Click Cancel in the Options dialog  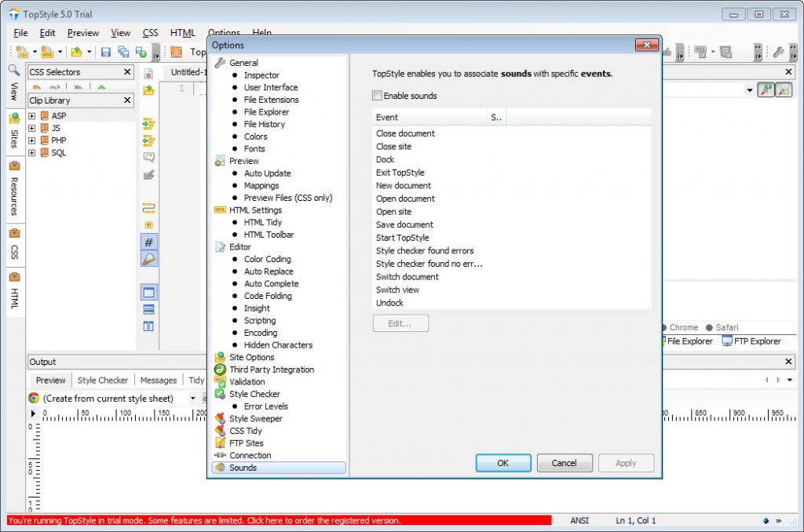pos(564,463)
